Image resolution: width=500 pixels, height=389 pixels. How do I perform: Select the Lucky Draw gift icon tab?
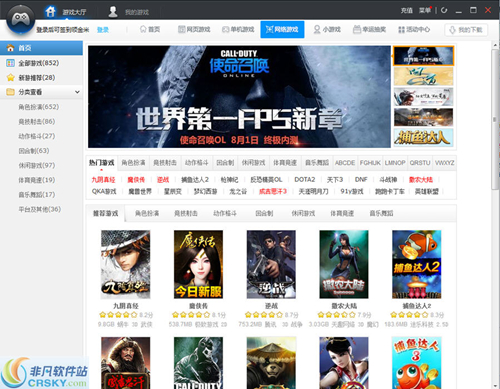tap(369, 30)
